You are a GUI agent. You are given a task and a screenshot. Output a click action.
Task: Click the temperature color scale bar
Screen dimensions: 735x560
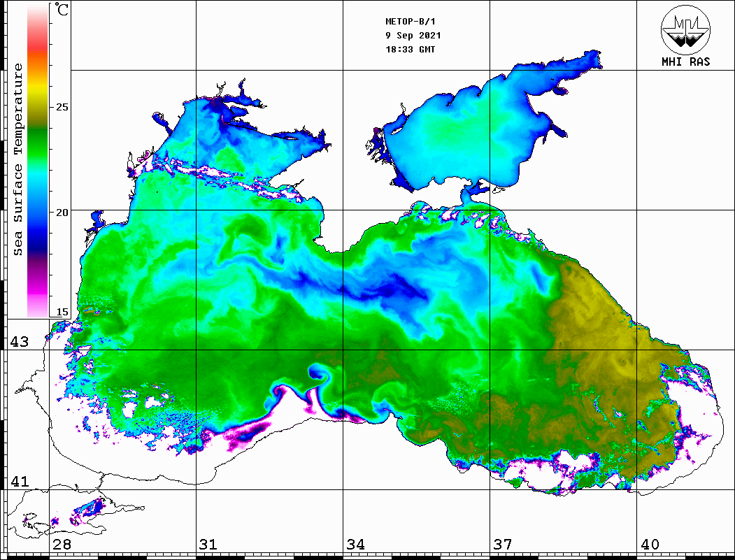[38, 161]
